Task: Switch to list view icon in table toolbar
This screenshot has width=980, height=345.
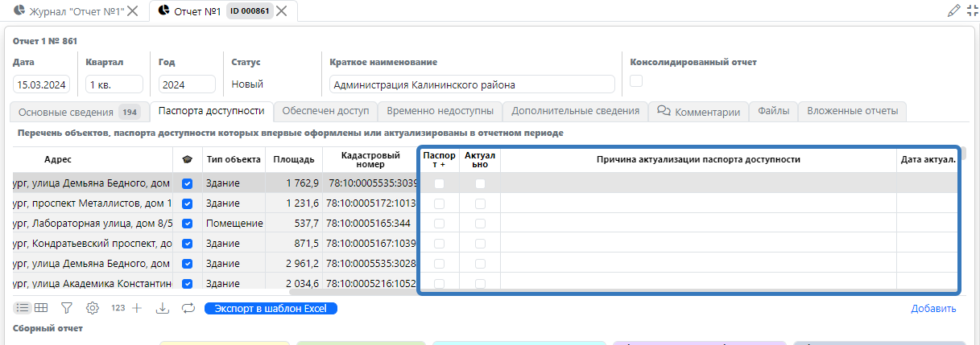Action: tap(23, 308)
